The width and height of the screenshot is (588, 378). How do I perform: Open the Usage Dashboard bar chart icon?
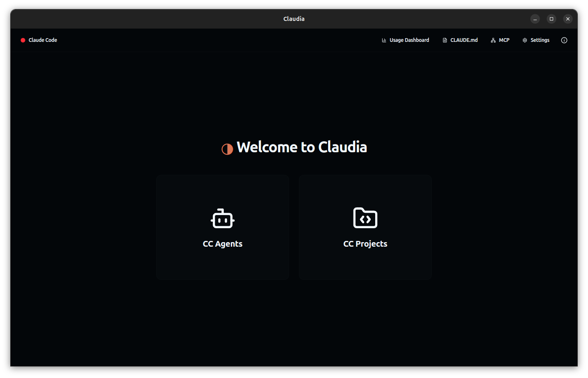tap(384, 40)
